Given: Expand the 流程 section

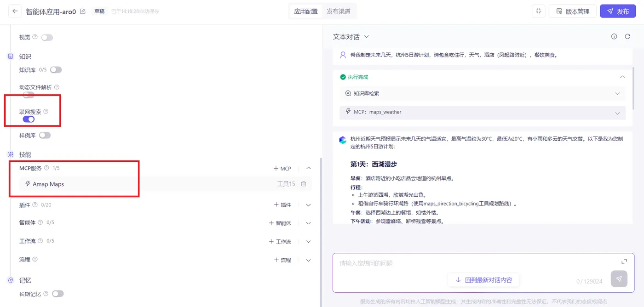Looking at the screenshot, I should pyautogui.click(x=308, y=260).
